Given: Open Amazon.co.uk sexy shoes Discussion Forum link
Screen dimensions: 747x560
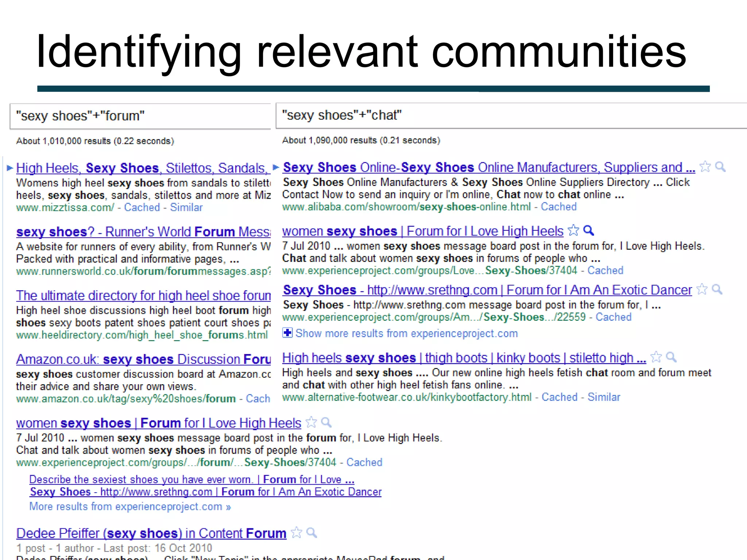Looking at the screenshot, I should coord(143,359).
